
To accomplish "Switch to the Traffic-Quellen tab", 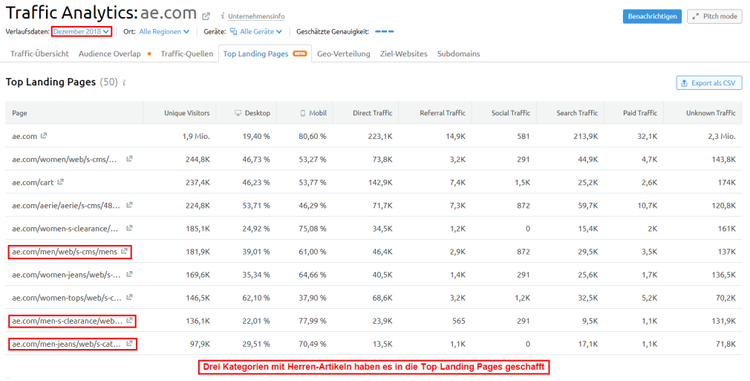I will [x=187, y=54].
